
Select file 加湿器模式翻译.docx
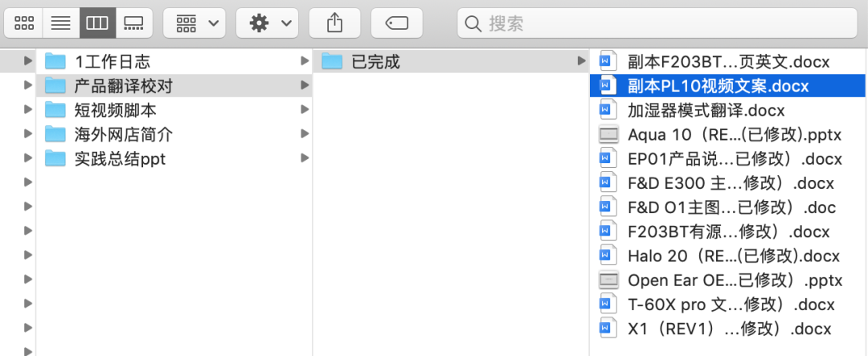coord(729,110)
